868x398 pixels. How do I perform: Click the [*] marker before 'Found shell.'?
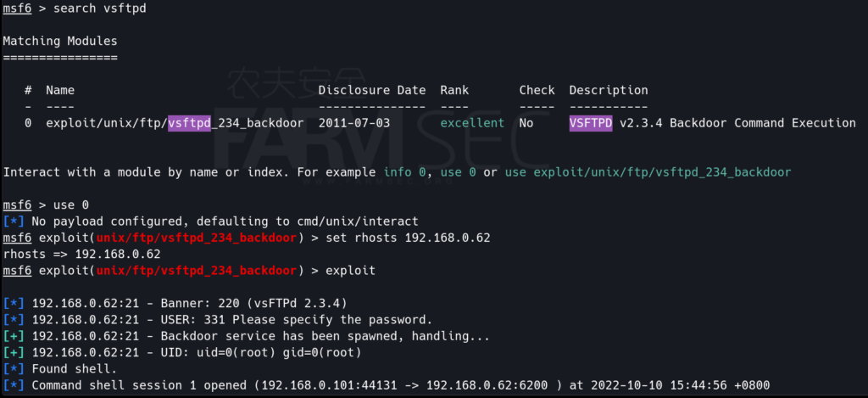click(14, 369)
